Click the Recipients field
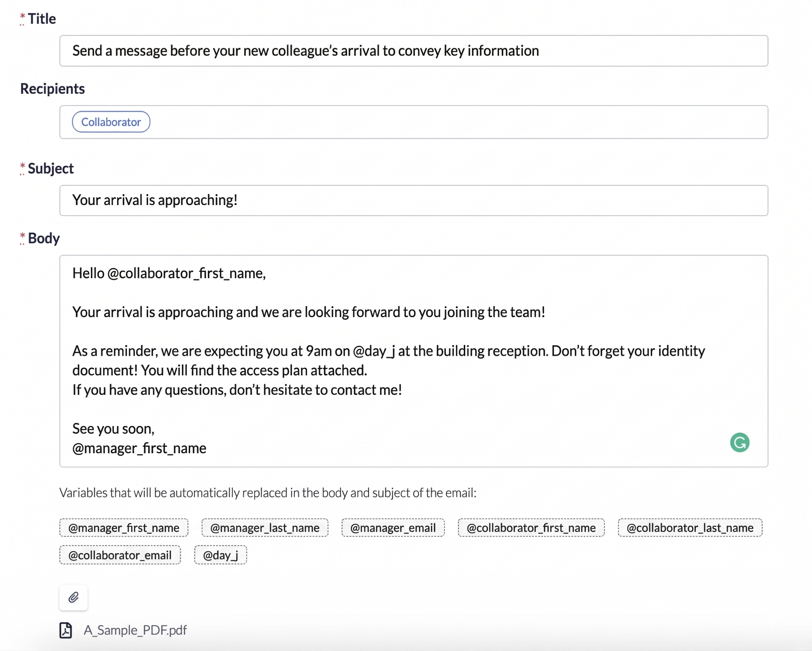812x651 pixels. point(413,122)
